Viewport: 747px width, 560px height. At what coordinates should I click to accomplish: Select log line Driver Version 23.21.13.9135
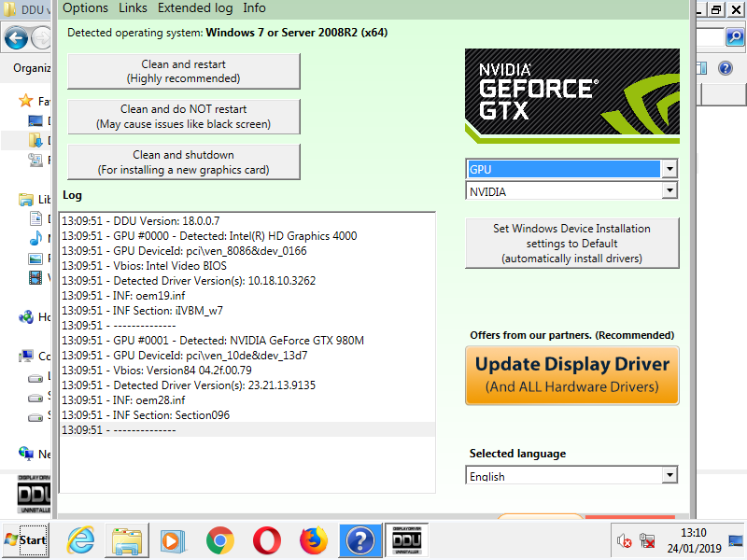247,385
